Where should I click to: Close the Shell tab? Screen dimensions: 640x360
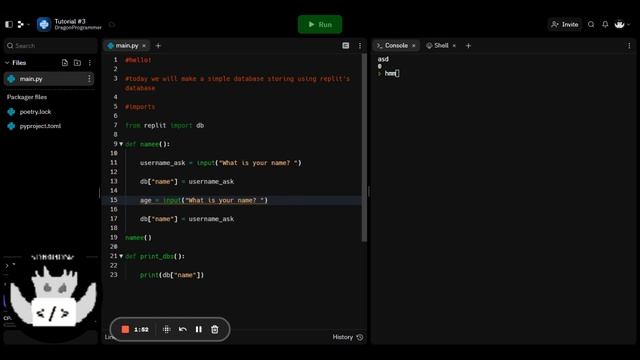454,46
